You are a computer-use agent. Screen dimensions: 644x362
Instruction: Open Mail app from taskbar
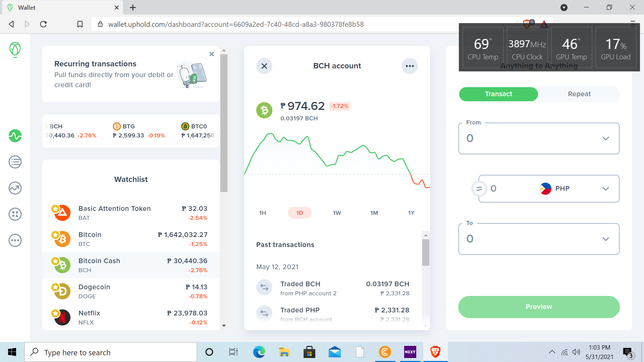tap(335, 352)
